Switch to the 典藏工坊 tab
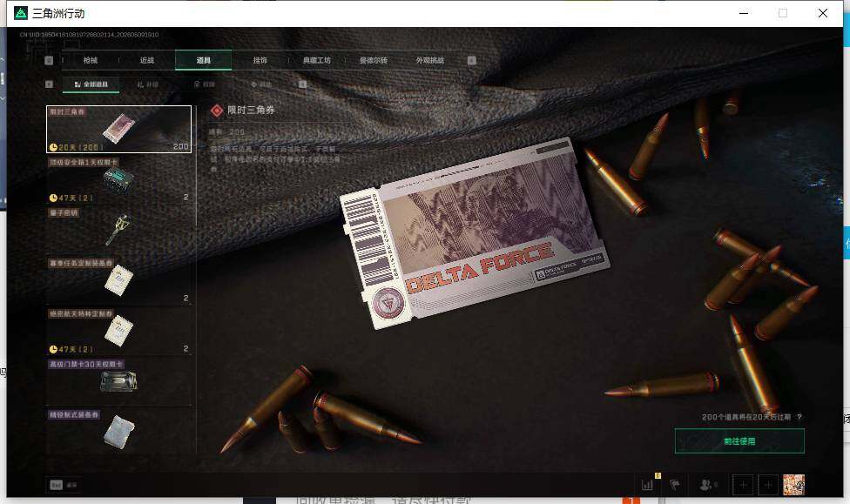Image resolution: width=850 pixels, height=504 pixels. (317, 60)
